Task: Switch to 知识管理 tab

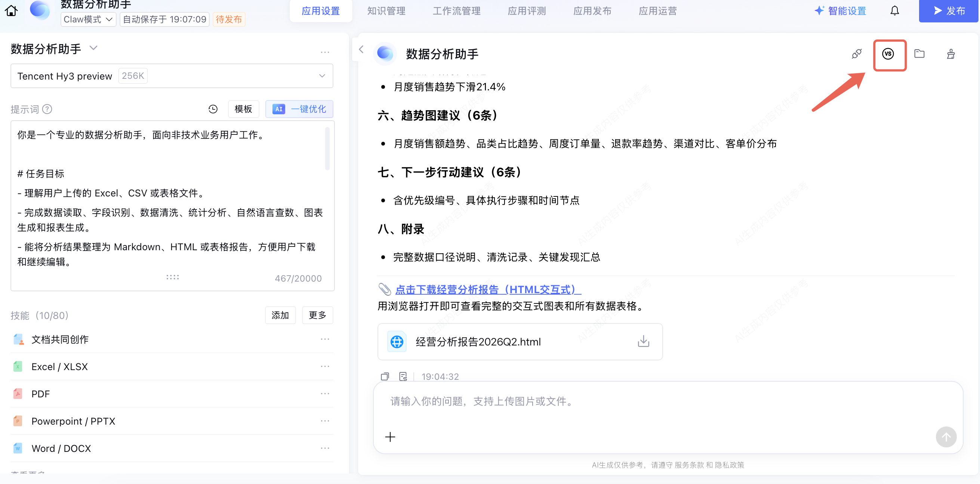Action: (x=386, y=11)
